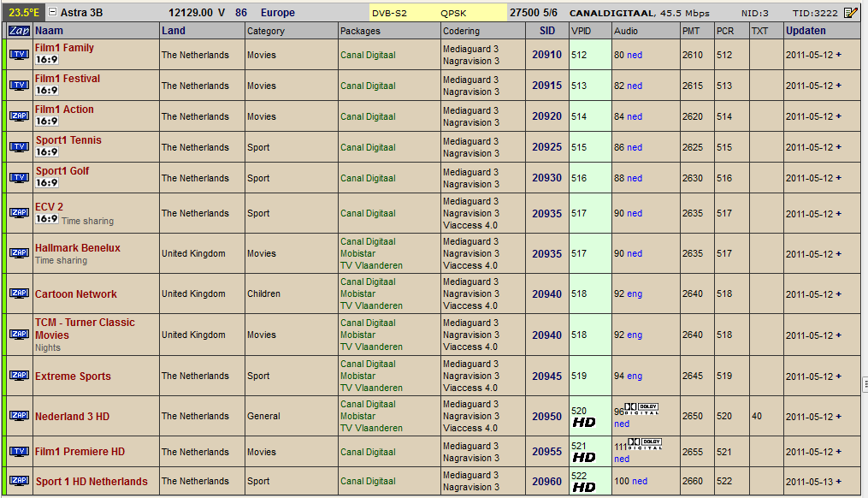This screenshot has height=498, width=868.
Task: Click the Zap column header icon
Action: (19, 31)
